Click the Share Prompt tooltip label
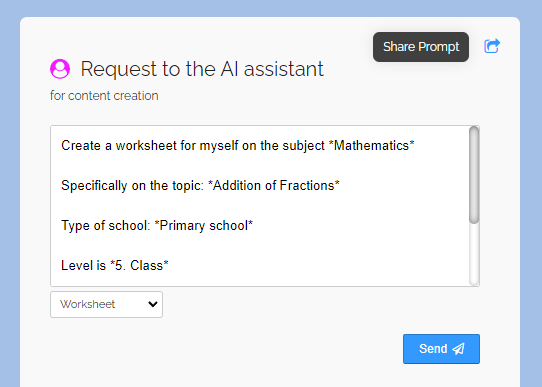542x387 pixels. 421,47
